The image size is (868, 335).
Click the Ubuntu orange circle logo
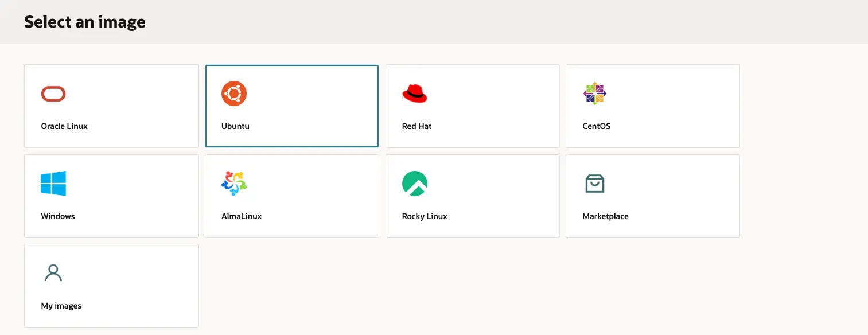point(234,94)
